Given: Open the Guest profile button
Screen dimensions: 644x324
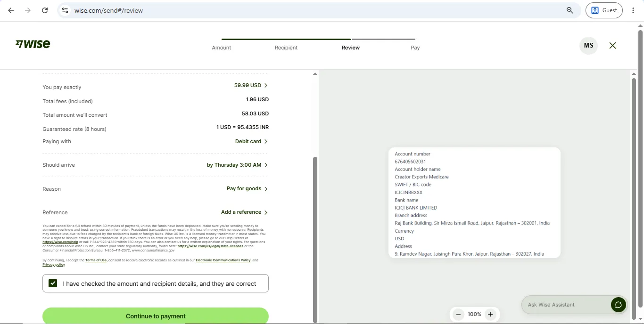Looking at the screenshot, I should 604,10.
